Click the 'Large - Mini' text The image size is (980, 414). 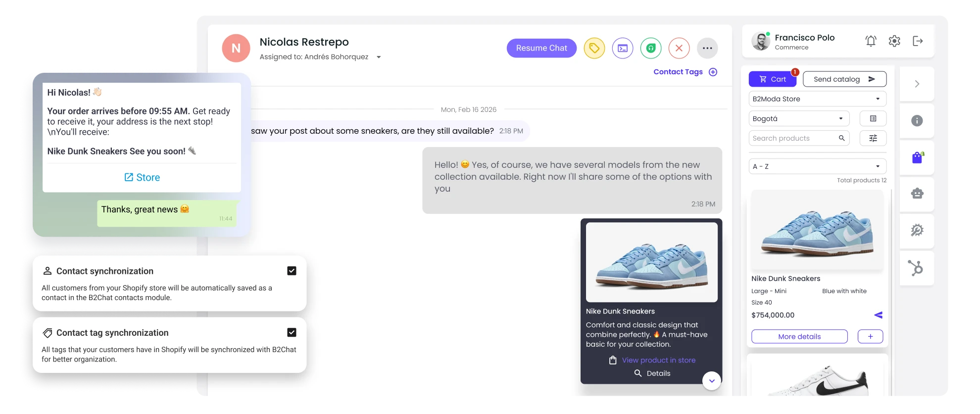pos(769,291)
